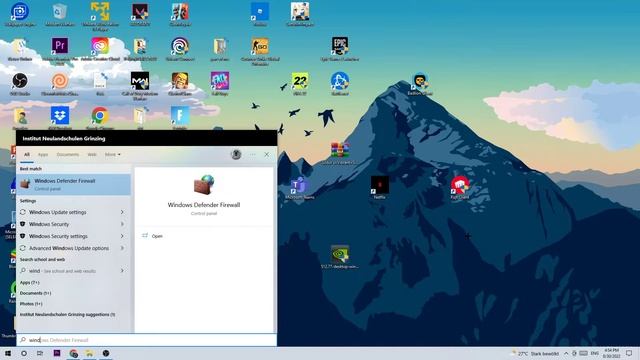
Task: Open File Explorer from the taskbar
Action: (89, 353)
